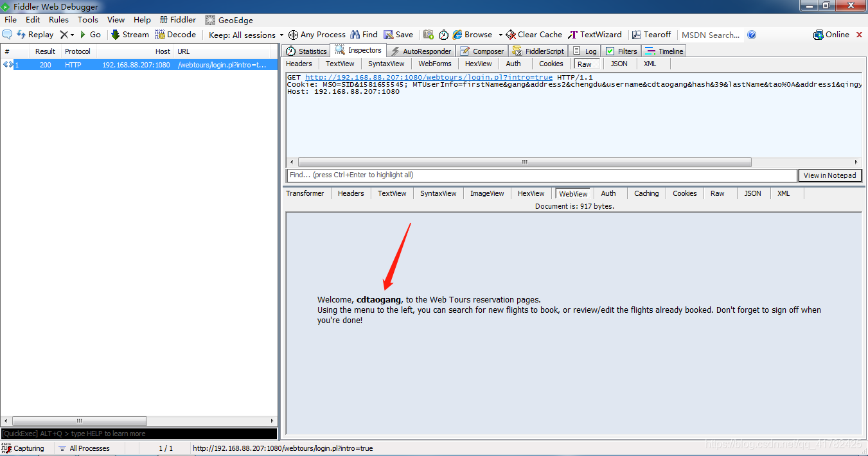The height and width of the screenshot is (456, 868).
Task: Toggle the Filters tab checkbox
Action: click(610, 51)
